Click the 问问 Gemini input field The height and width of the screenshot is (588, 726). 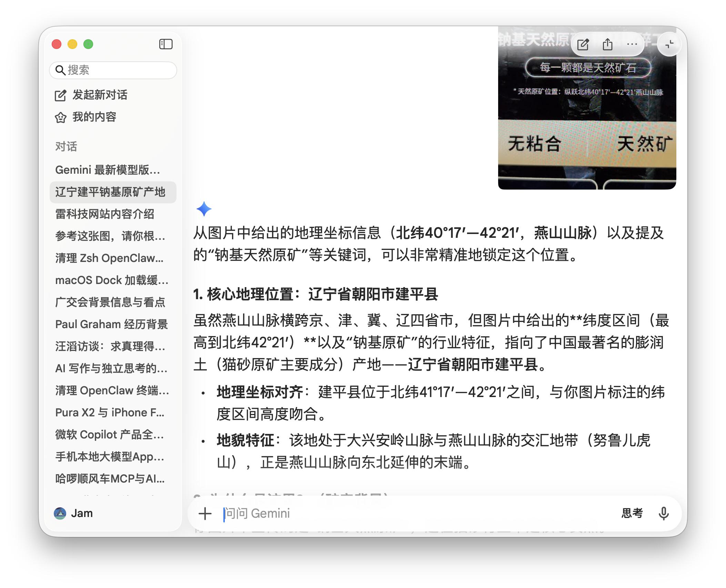(x=414, y=513)
